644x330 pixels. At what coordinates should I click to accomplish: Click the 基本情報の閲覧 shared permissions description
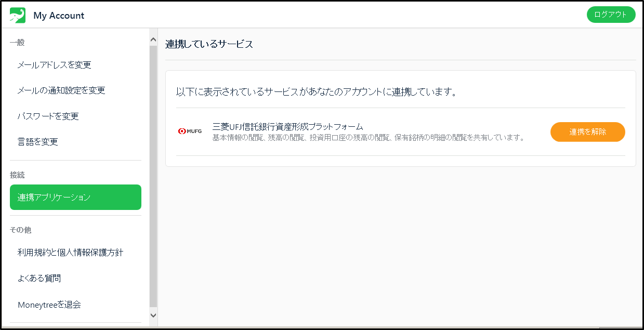(369, 138)
